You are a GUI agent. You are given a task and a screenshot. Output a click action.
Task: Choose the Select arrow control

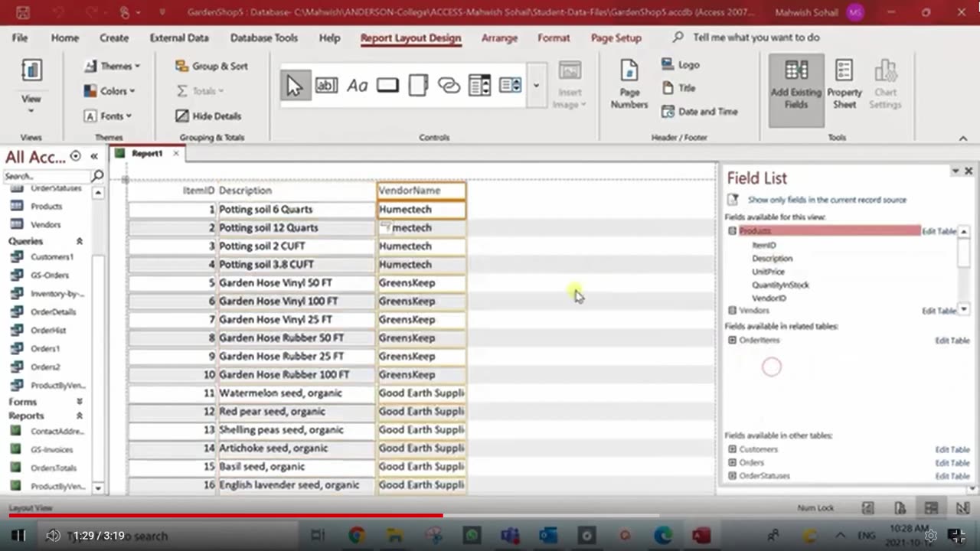coord(295,85)
